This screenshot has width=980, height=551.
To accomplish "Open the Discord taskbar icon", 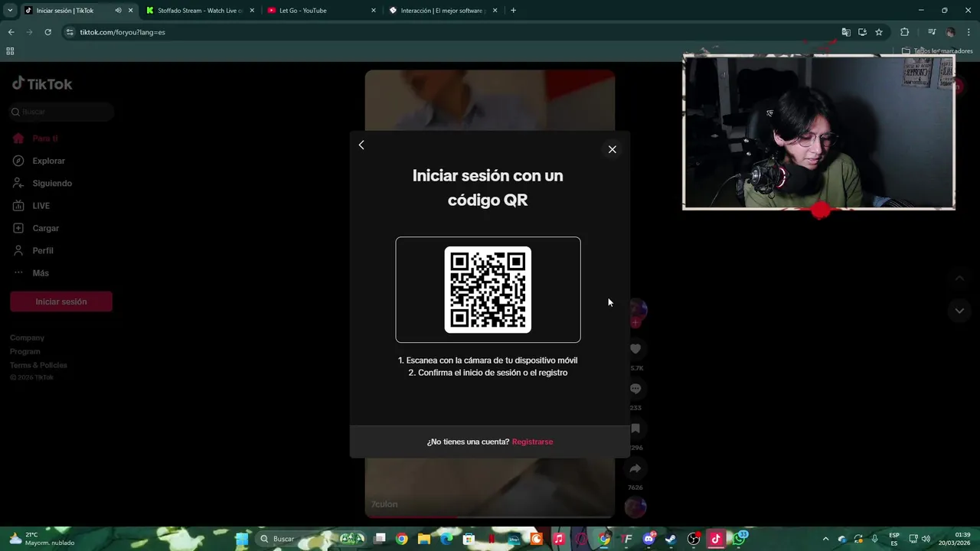I will 649,539.
